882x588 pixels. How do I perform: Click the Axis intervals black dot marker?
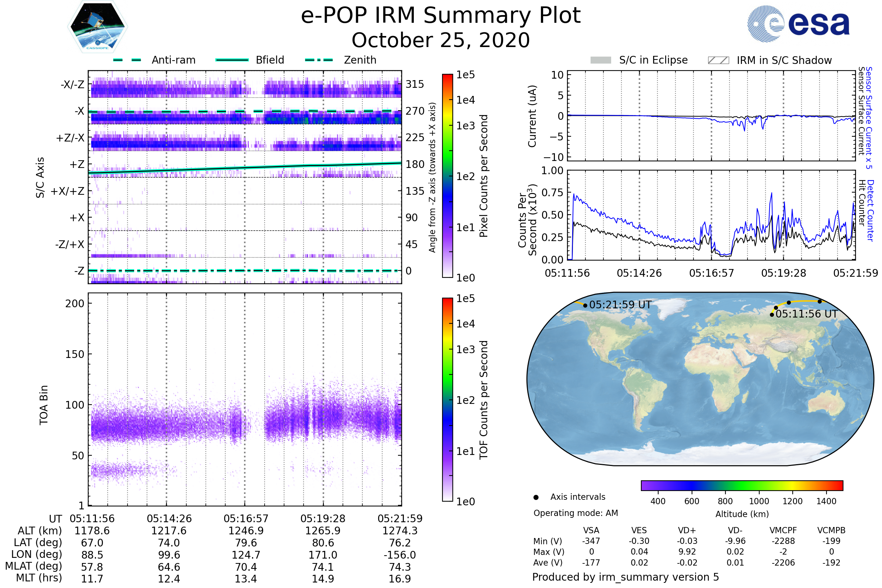click(x=536, y=497)
